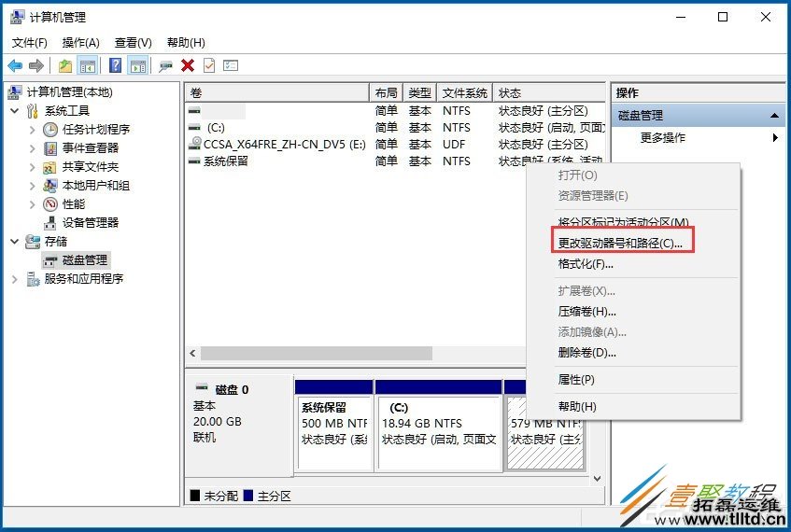Toggle the show/hide action pane icon
This screenshot has height=532, width=791.
click(138, 65)
